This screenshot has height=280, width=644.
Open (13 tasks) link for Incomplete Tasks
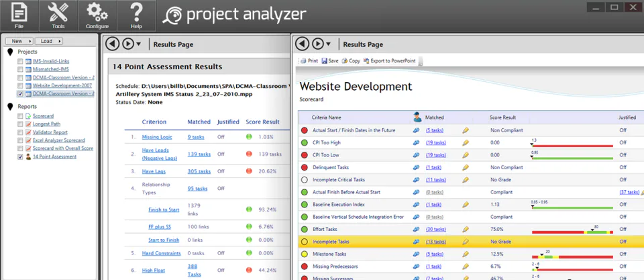tap(436, 242)
